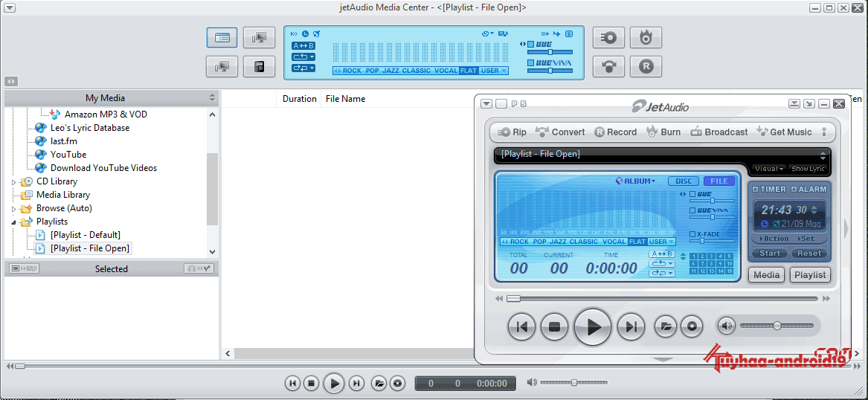This screenshot has height=400, width=868.
Task: Click the Convert arrows icon in Media Center toolbar
Action: click(609, 67)
